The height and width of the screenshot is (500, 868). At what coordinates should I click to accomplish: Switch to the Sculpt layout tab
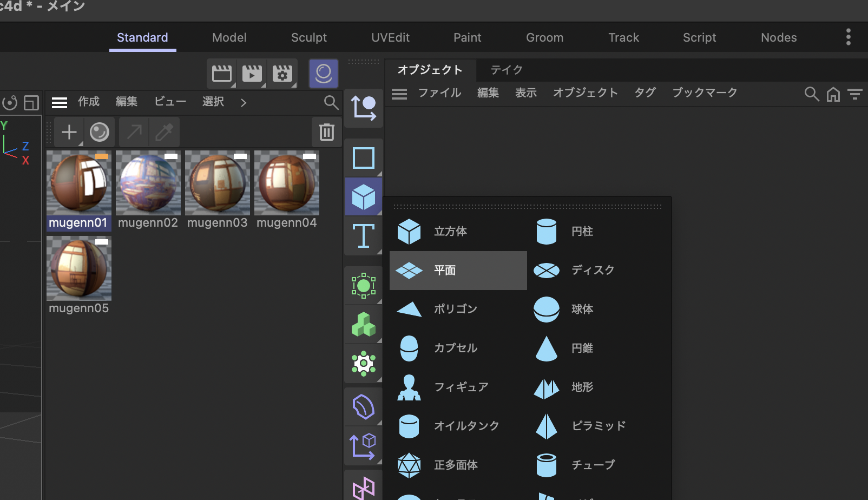[308, 37]
